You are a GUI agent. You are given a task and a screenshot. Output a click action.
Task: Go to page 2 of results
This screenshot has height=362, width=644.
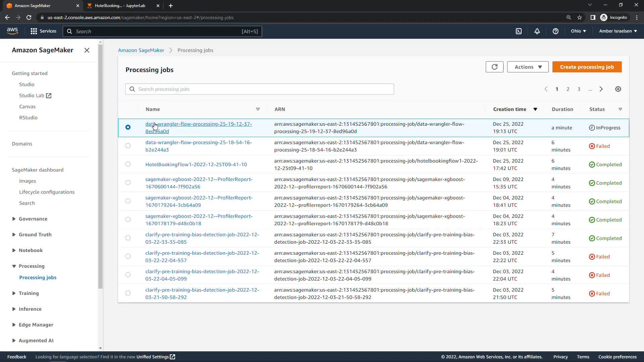click(x=568, y=89)
